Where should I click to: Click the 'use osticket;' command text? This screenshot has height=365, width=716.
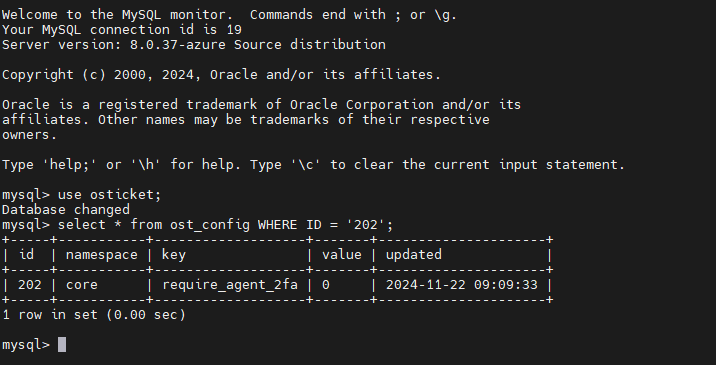pos(110,195)
